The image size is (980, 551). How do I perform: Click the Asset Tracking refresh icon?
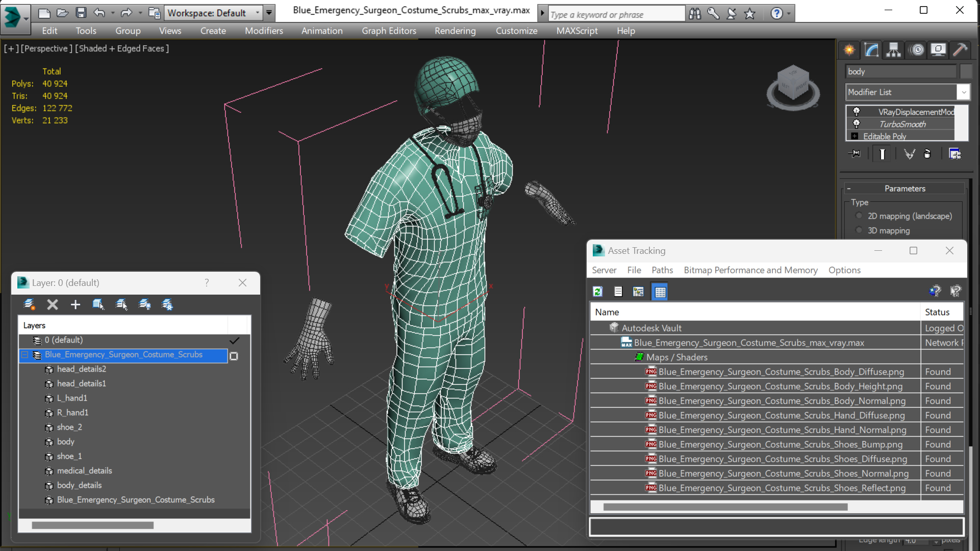(597, 291)
